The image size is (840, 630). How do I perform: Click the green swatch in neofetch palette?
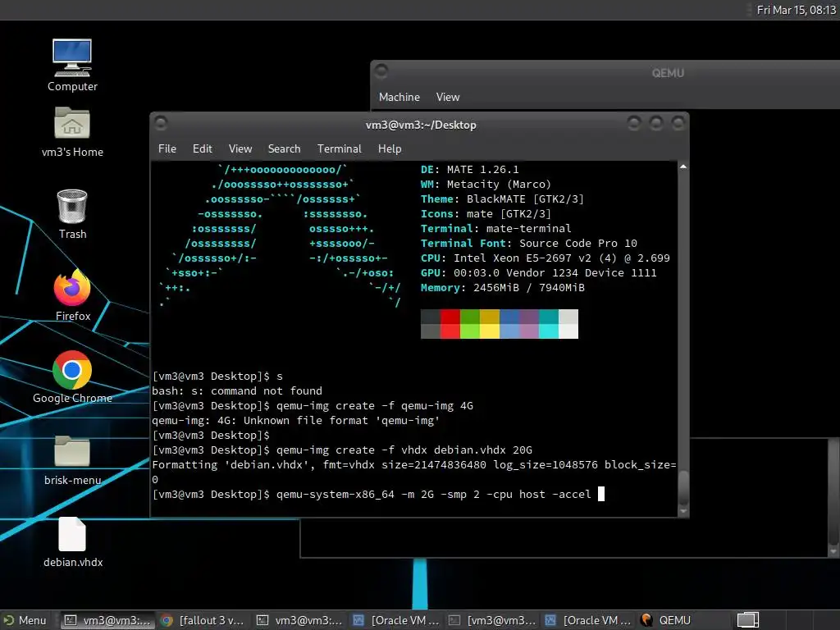coord(470,323)
